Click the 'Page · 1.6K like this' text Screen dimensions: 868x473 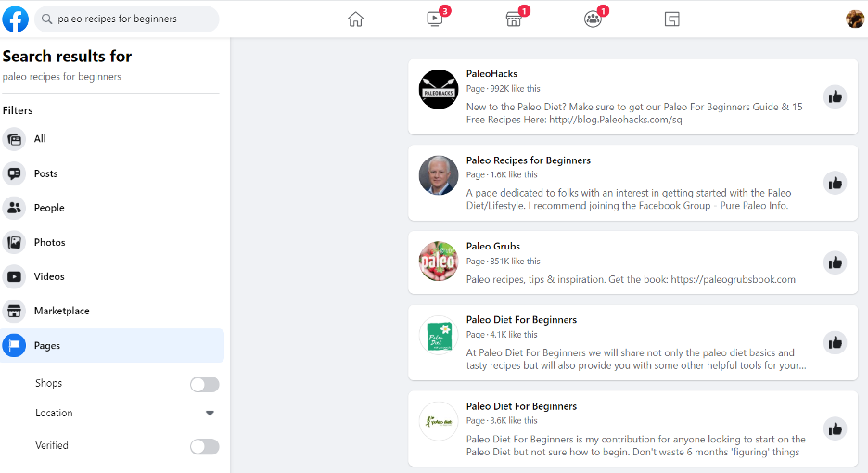502,174
